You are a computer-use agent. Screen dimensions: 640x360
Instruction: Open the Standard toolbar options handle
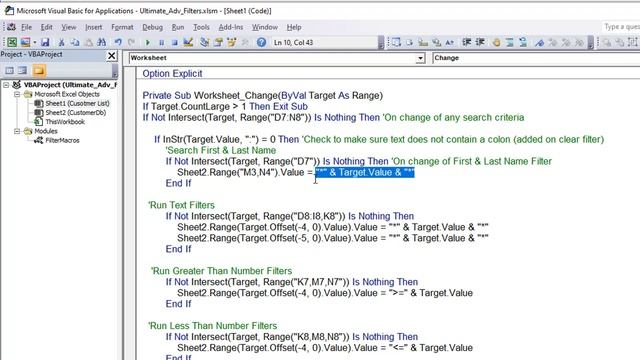pyautogui.click(x=381, y=43)
